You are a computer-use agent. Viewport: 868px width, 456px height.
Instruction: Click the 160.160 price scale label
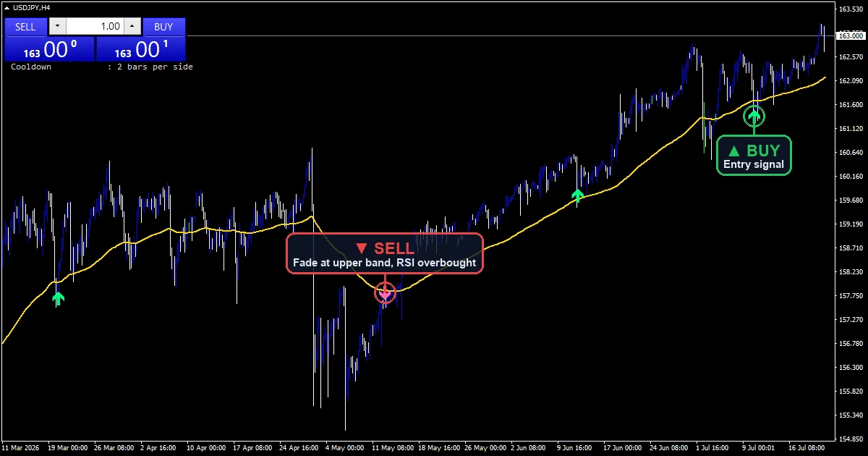pos(850,177)
